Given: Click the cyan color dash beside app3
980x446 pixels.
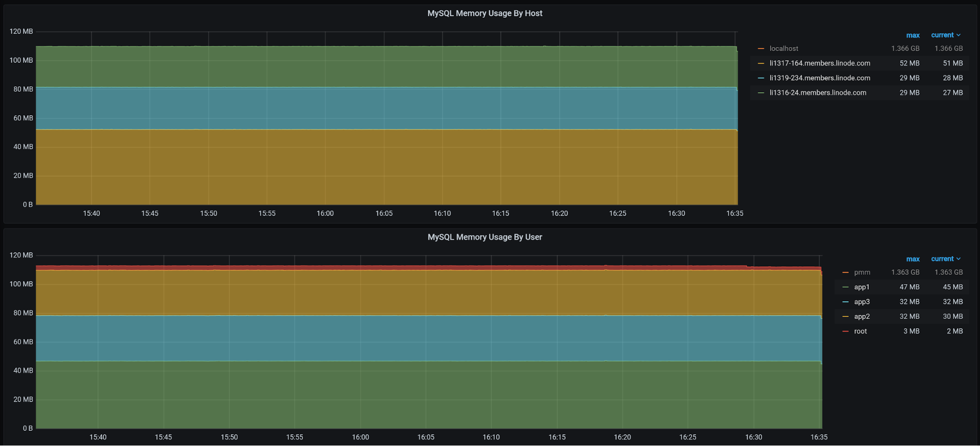Looking at the screenshot, I should (845, 302).
